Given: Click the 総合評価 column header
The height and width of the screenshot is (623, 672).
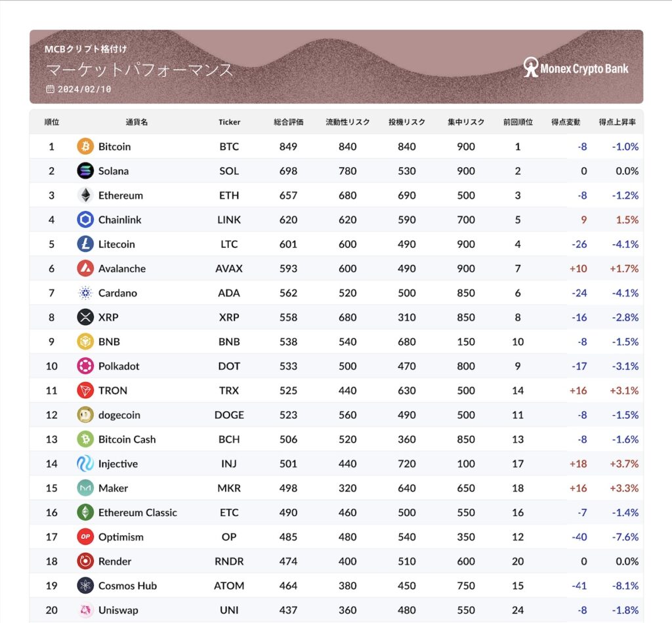Looking at the screenshot, I should (x=288, y=122).
